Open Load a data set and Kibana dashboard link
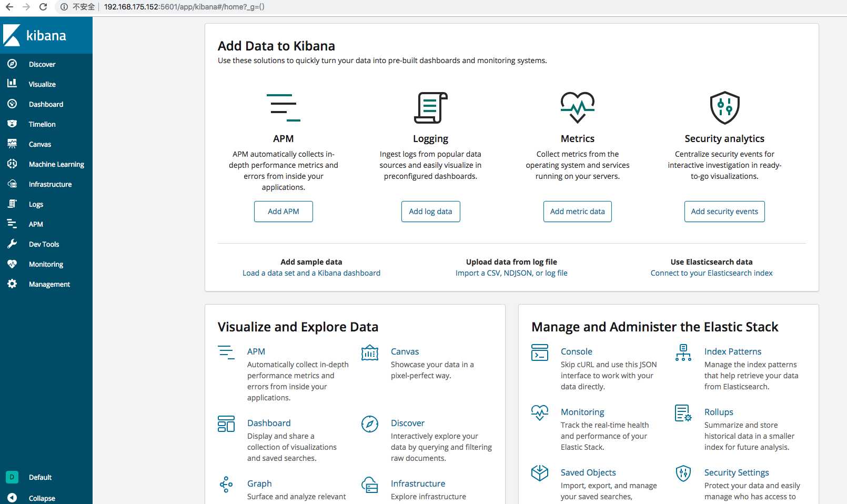 311,273
